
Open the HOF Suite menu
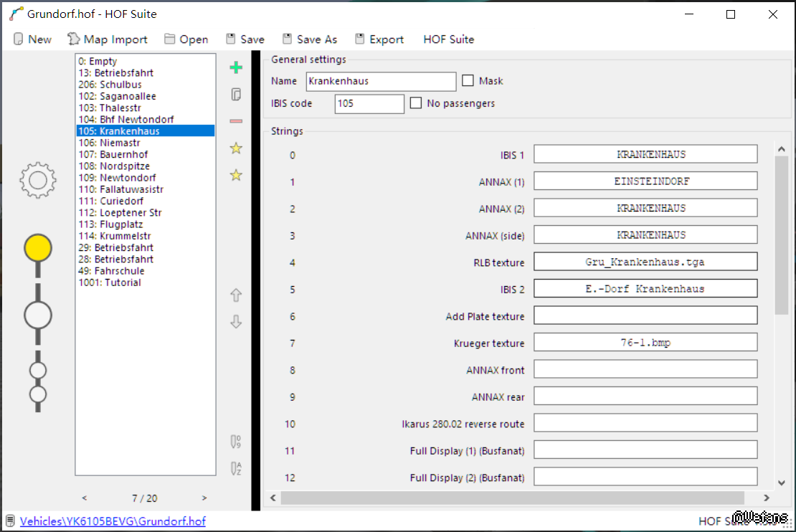coord(448,39)
